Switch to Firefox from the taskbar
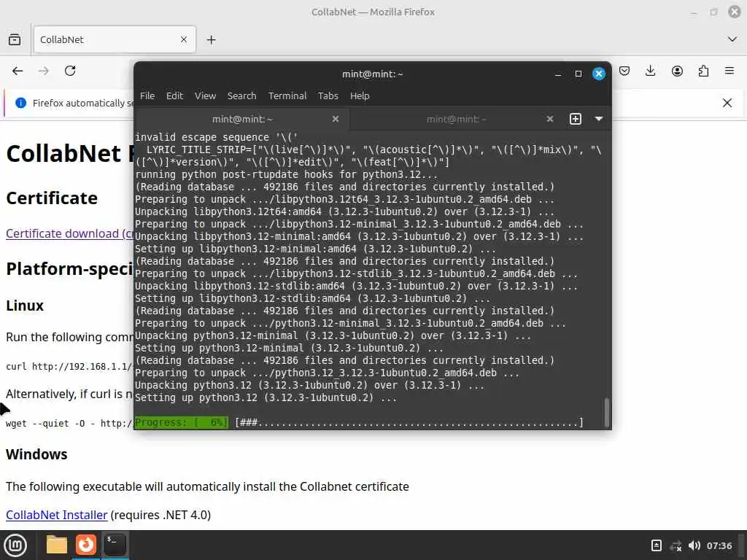The height and width of the screenshot is (560, 747). pos(86,545)
